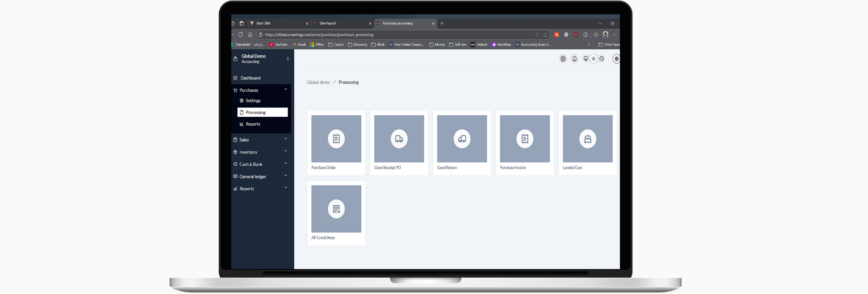The width and height of the screenshot is (868, 294).
Task: Switch to dark mode moon toggle
Action: 602,59
